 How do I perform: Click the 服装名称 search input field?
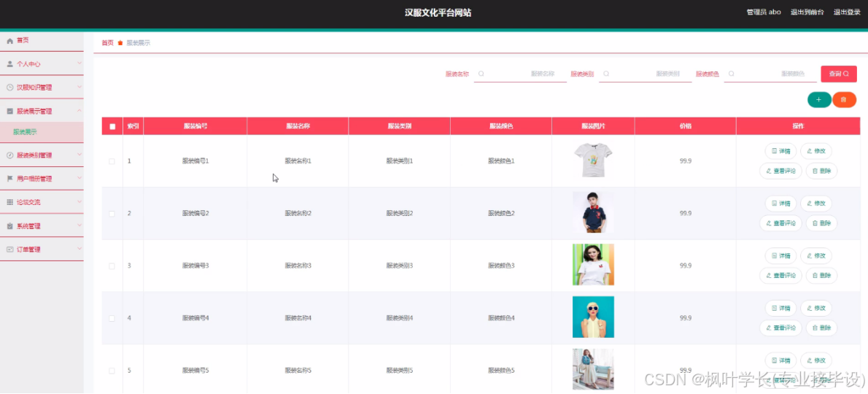(x=520, y=74)
